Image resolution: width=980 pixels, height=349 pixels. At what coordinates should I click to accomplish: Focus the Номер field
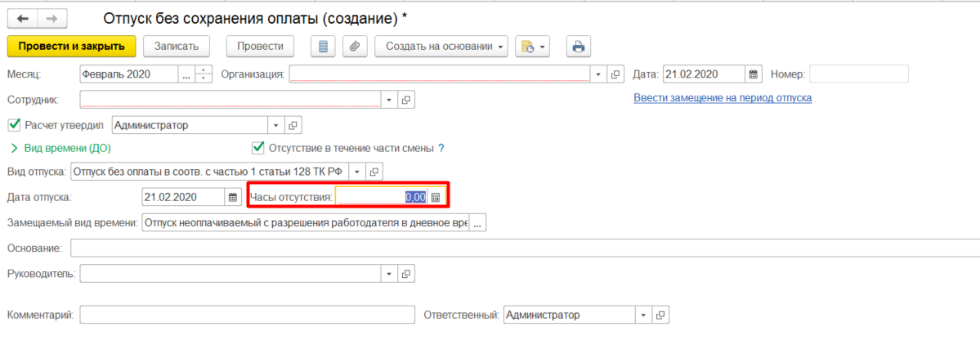click(859, 74)
